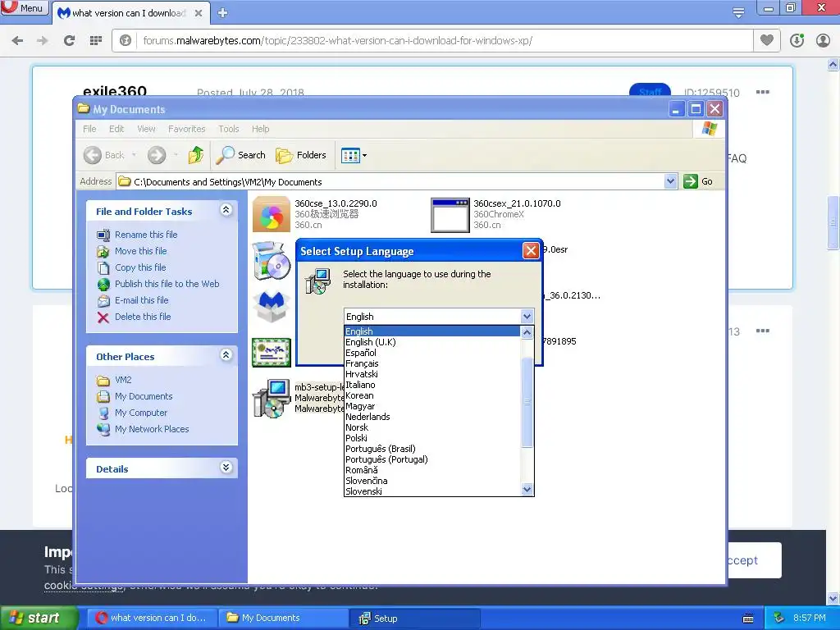
Task: Open Opera account profile icon
Action: [x=823, y=40]
